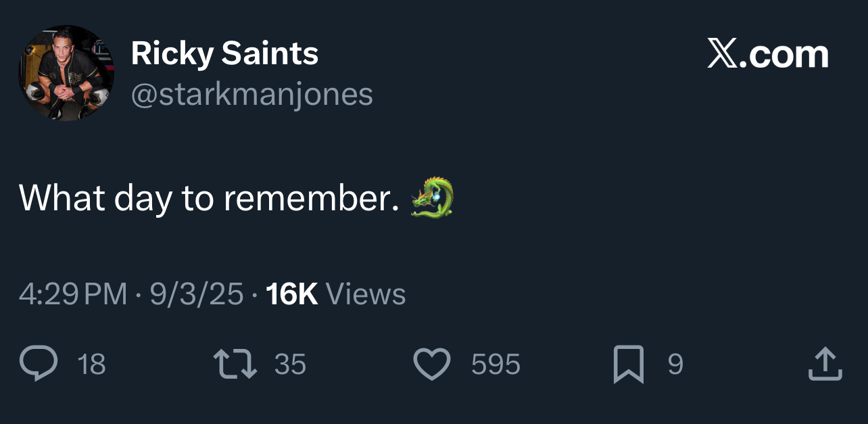Viewport: 868px width, 424px height.
Task: Open Ricky Saints' profile picture
Action: pos(66,73)
